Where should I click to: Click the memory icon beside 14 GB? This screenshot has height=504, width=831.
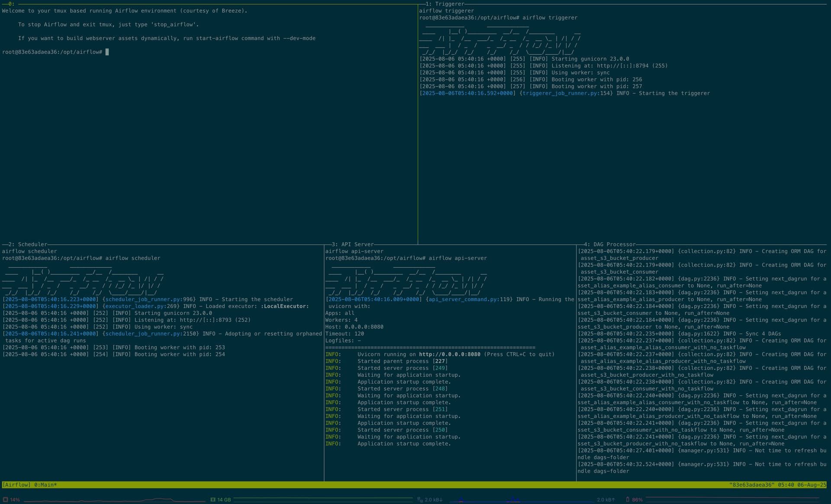click(213, 500)
